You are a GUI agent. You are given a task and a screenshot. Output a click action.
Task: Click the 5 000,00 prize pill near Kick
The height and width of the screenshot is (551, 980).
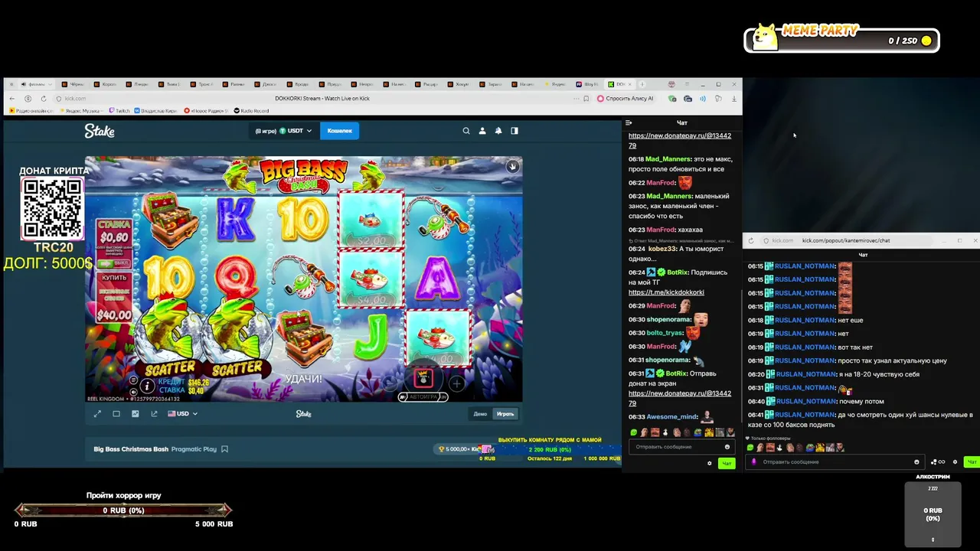pos(457,449)
